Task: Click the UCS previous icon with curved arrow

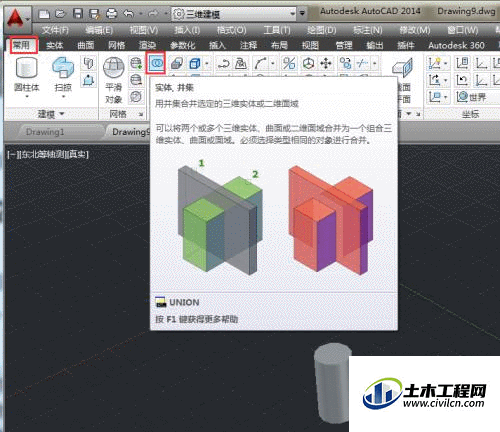Action: [x=462, y=80]
